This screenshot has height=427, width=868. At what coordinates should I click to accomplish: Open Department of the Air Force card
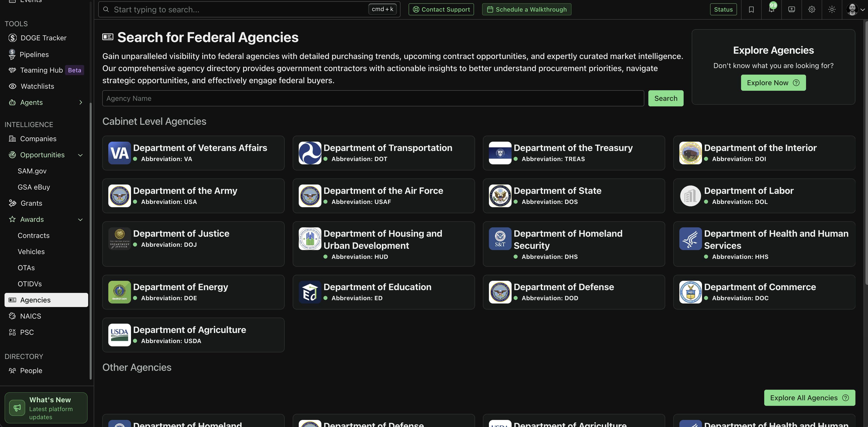[383, 196]
